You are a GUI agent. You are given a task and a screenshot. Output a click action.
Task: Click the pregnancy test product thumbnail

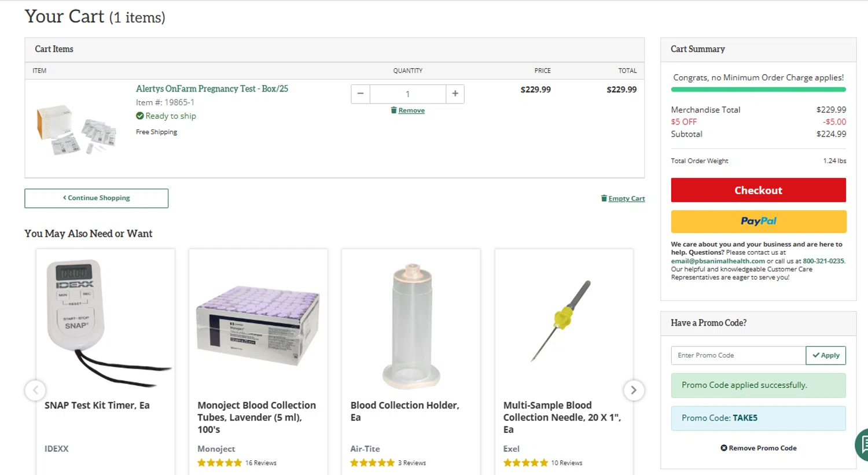[x=76, y=130]
